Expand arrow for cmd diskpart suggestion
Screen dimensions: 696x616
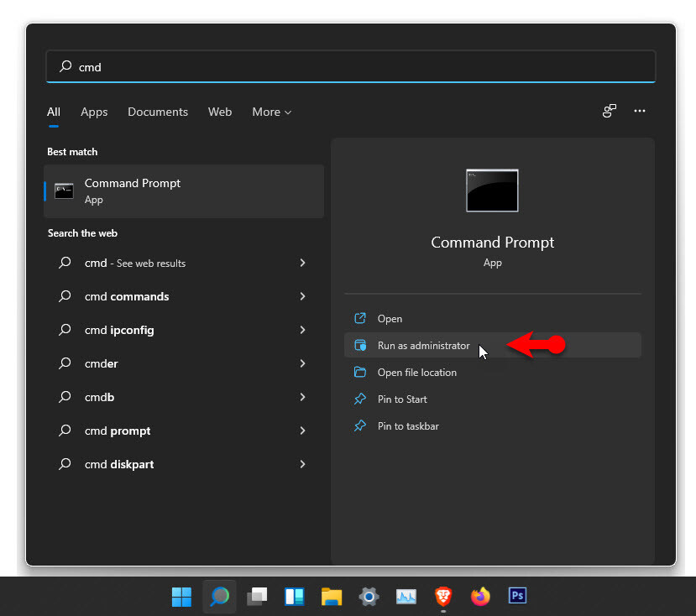[302, 464]
